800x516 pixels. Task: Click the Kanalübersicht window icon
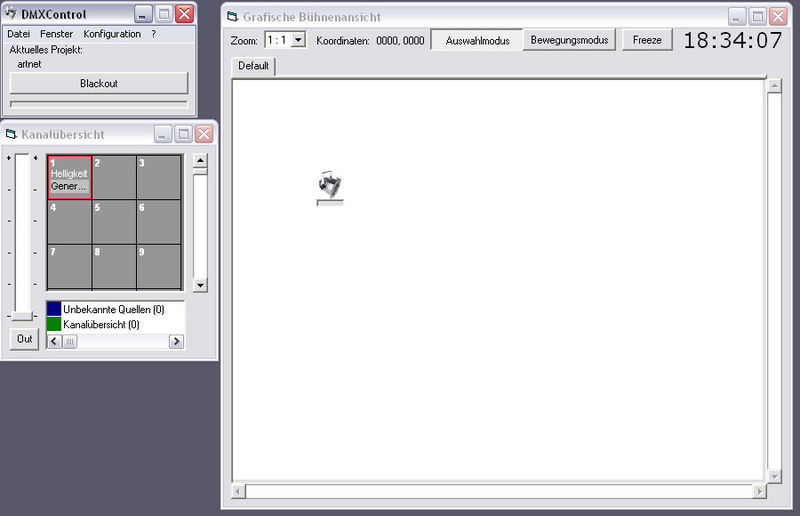(x=11, y=133)
